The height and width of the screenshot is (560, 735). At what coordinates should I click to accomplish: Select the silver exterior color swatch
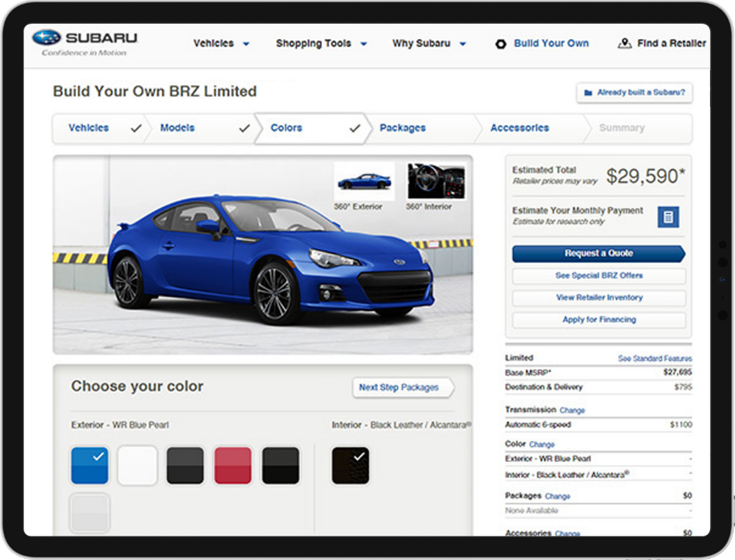90,513
